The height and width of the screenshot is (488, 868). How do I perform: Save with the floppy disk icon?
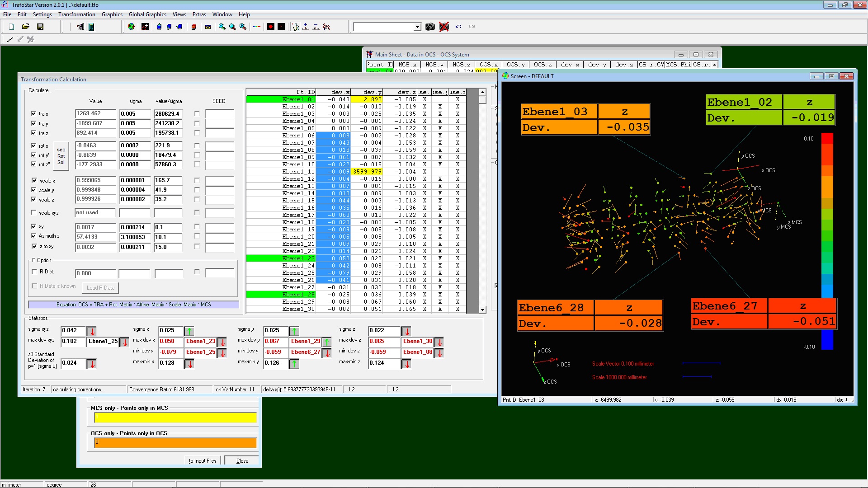40,27
